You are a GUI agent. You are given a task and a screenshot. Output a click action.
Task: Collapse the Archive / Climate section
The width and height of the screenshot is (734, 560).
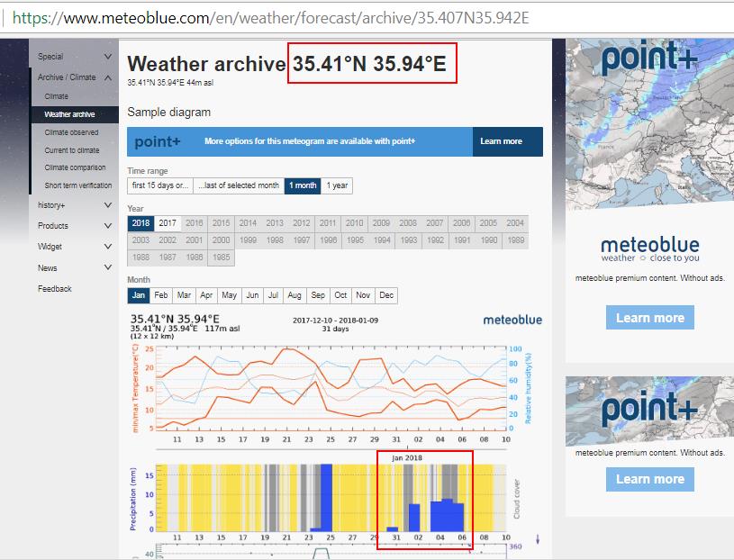click(108, 77)
